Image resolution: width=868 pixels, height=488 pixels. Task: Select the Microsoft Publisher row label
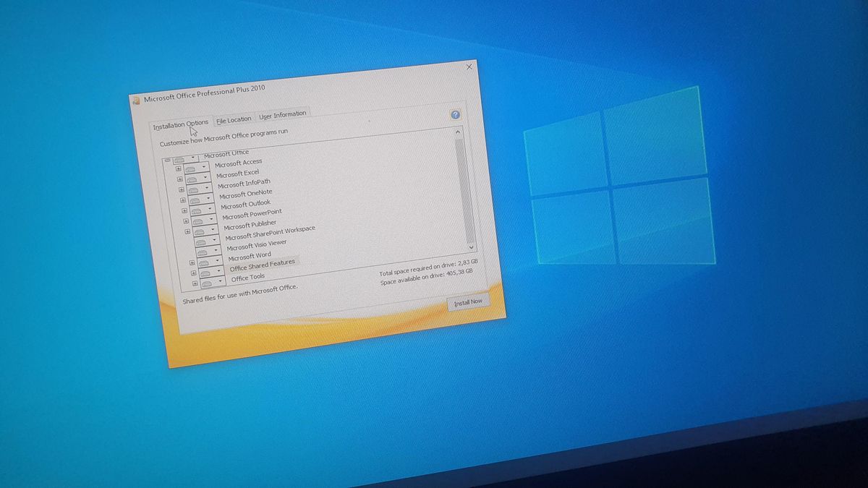coord(250,225)
